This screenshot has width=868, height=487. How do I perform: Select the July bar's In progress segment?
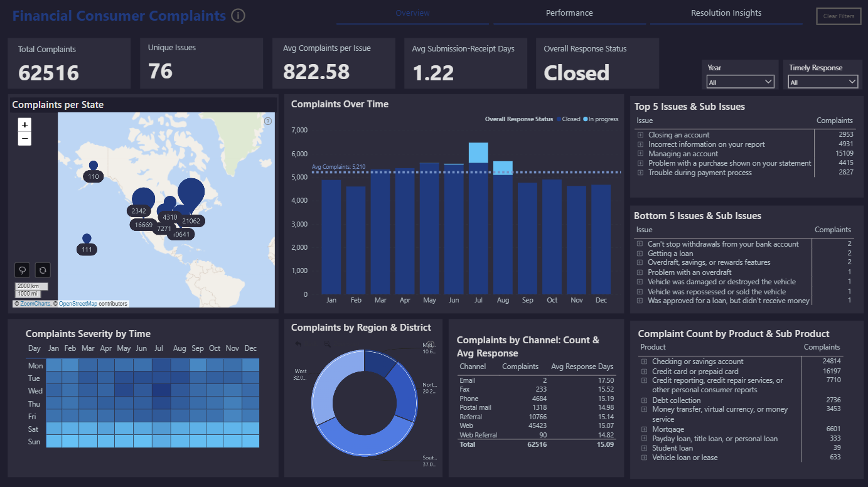478,153
